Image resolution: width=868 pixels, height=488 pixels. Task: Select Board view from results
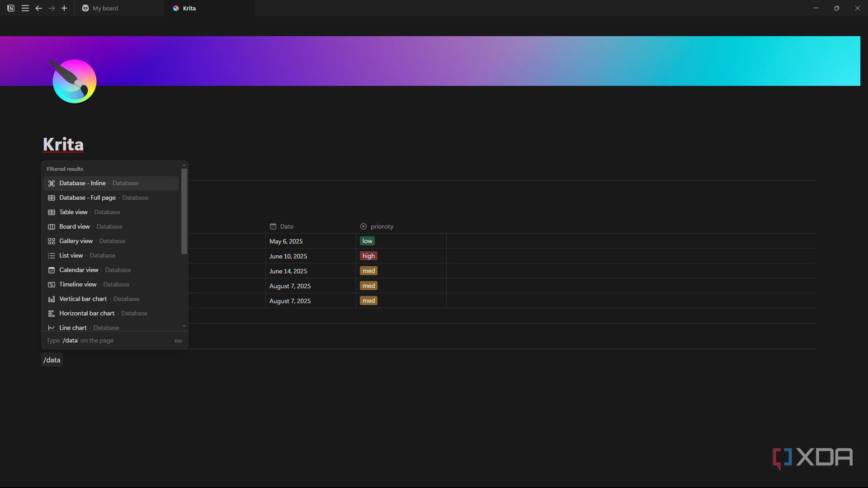pos(111,226)
